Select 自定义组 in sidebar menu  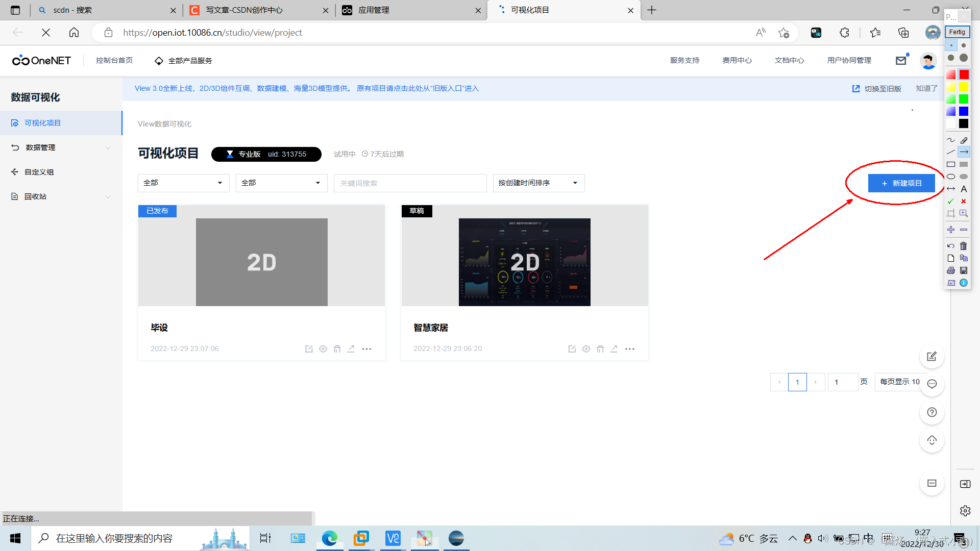(39, 172)
